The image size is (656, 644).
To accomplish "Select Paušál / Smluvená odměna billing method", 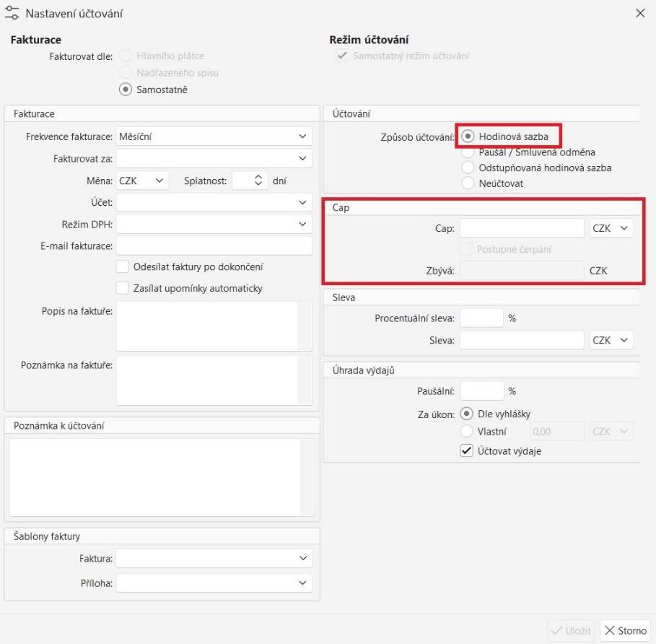I will click(468, 152).
